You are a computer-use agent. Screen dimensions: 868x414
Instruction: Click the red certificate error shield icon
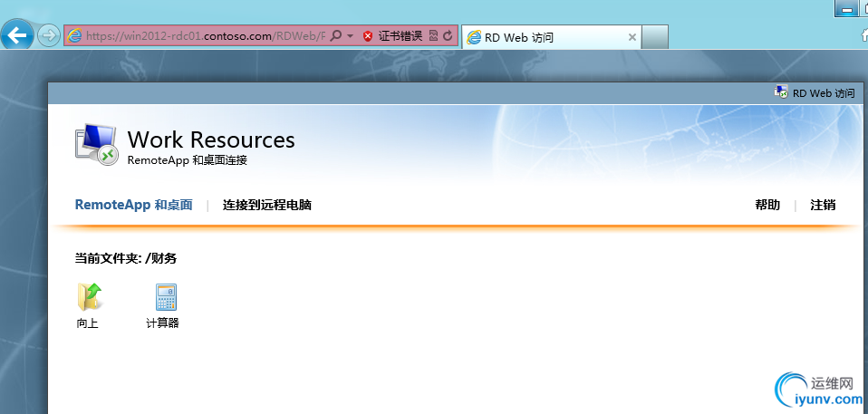(368, 36)
